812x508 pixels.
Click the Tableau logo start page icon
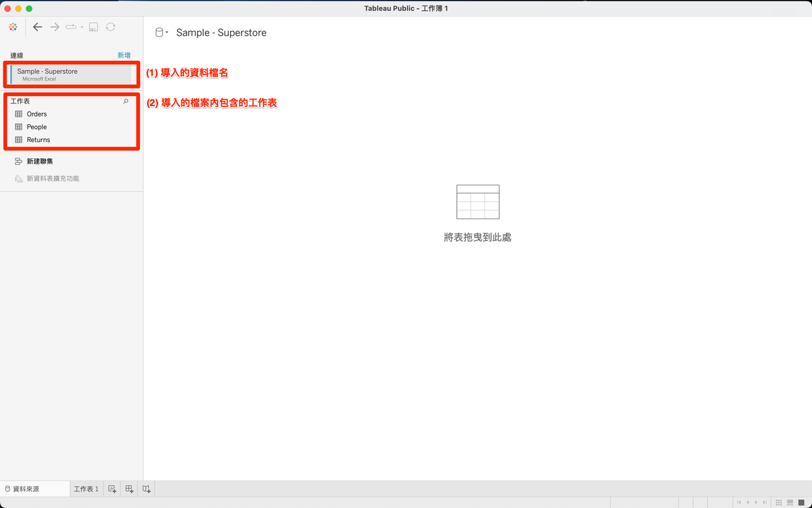coord(13,27)
